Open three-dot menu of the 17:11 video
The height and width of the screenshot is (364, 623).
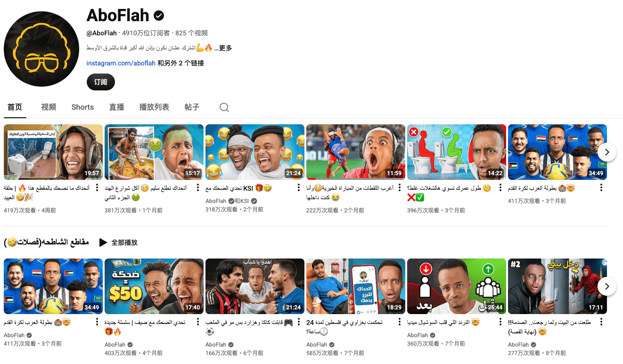[x=601, y=323]
